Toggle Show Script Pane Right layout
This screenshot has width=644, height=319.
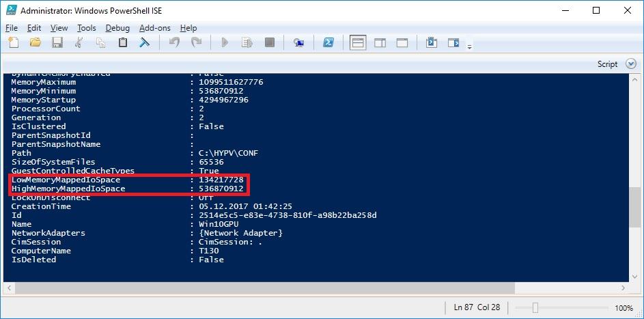tap(380, 43)
